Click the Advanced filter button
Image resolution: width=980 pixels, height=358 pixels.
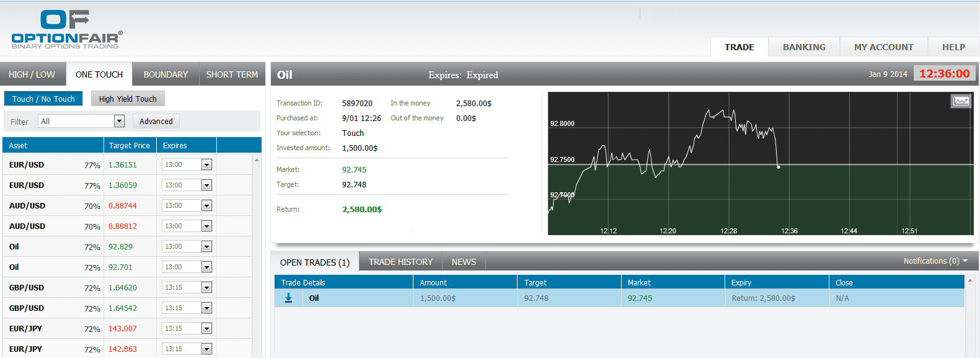tap(156, 121)
